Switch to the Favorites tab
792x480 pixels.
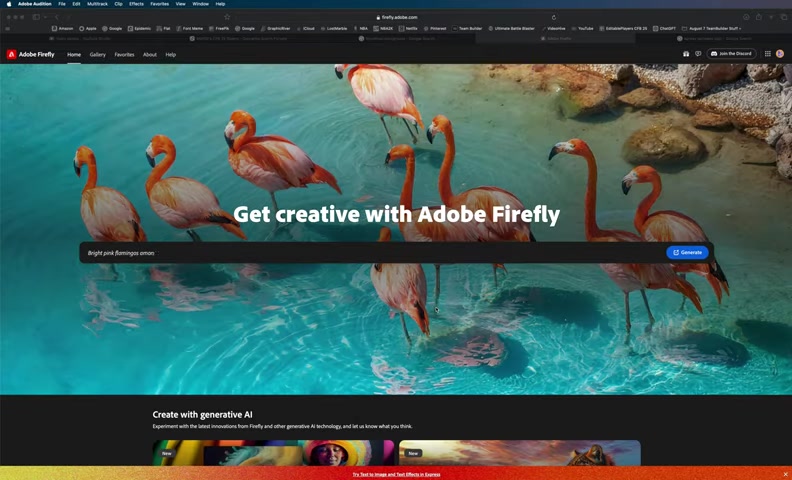click(124, 55)
